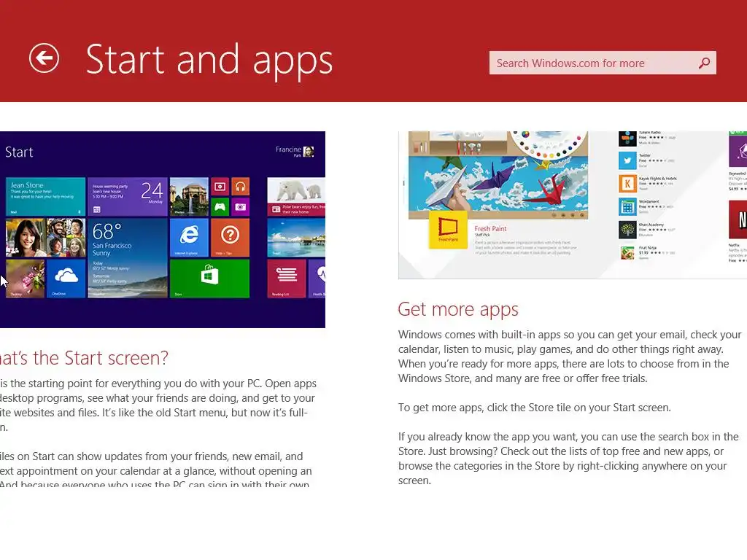Click the Khan Academy tree icon in Store list
The height and width of the screenshot is (560, 747).
[x=627, y=230]
